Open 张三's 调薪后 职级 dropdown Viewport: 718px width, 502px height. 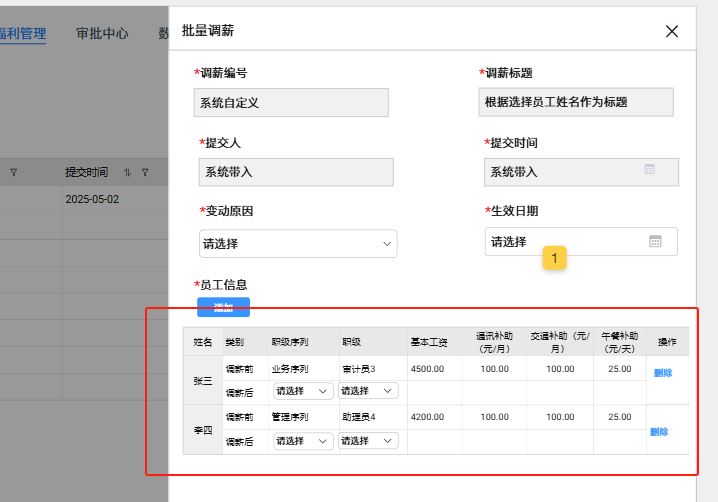[369, 391]
